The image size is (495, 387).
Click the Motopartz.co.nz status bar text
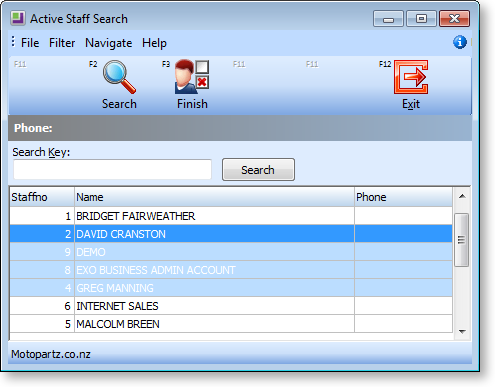[x=51, y=354]
